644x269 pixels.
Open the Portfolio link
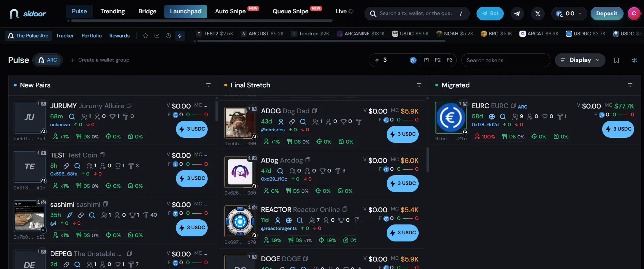pyautogui.click(x=92, y=36)
